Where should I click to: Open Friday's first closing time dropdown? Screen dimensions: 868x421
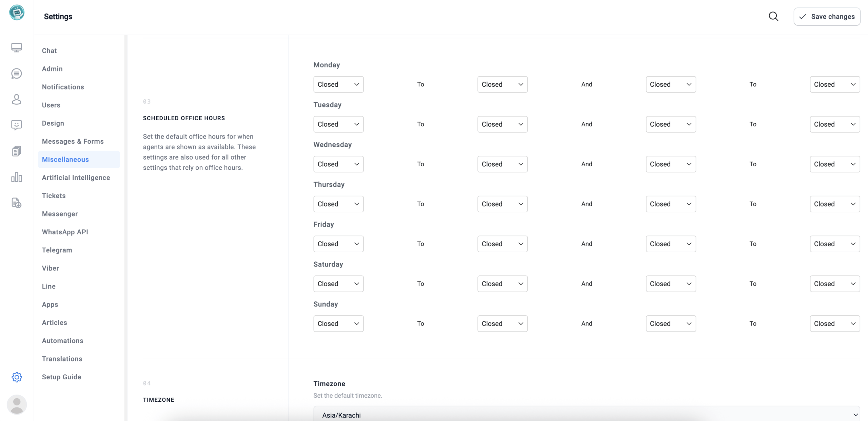tap(502, 244)
